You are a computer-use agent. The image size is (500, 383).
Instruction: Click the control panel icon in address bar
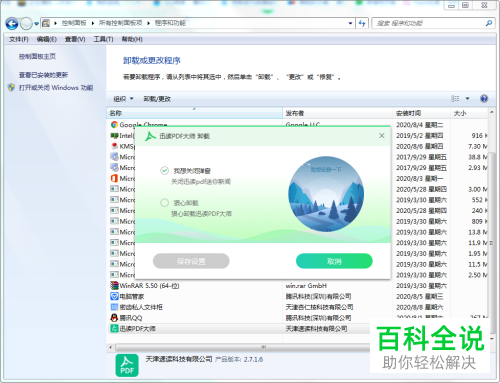pos(46,23)
